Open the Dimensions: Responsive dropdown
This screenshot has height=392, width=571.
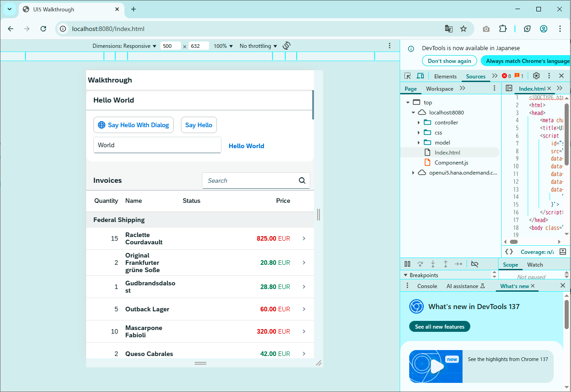(124, 46)
